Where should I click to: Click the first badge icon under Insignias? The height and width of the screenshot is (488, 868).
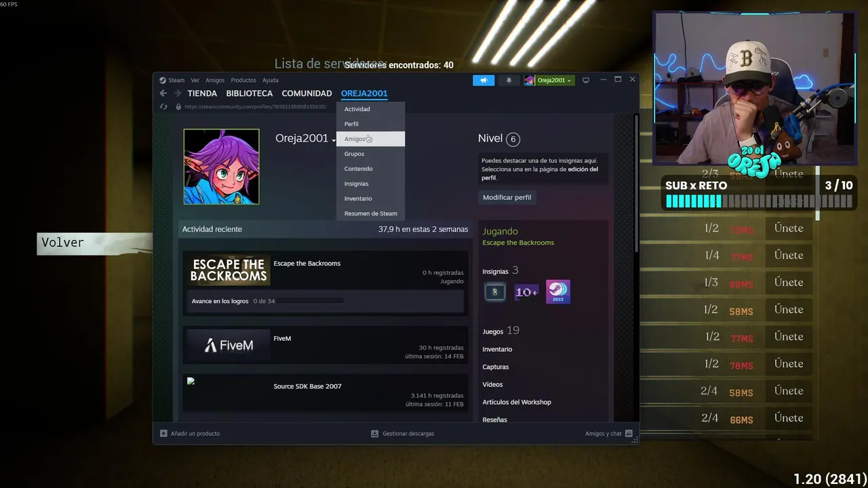[x=494, y=292]
